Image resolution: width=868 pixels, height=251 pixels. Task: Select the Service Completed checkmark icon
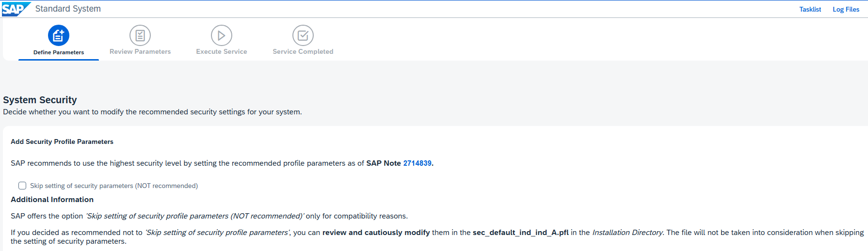point(303,35)
